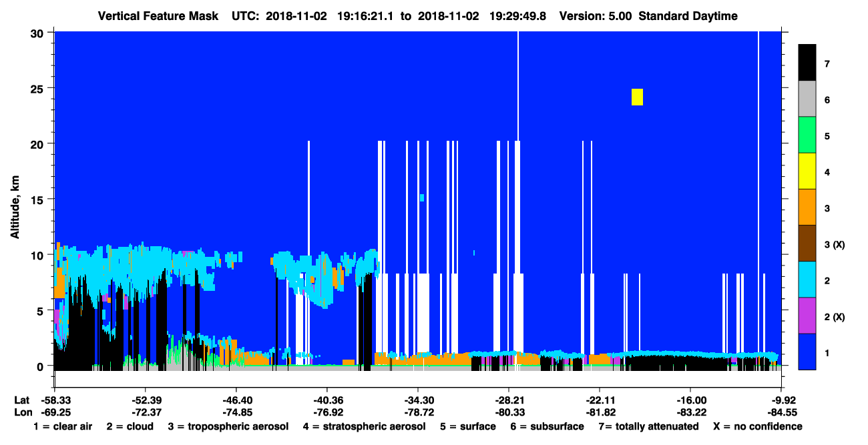
Task: Click the yellow stratospheric aerosol patch near 24 km
Action: (637, 97)
